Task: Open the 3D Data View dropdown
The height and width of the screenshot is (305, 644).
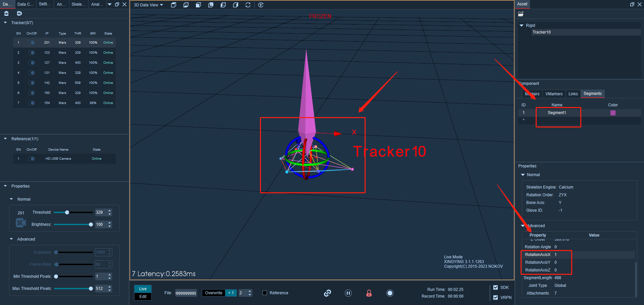Action: pyautogui.click(x=148, y=5)
